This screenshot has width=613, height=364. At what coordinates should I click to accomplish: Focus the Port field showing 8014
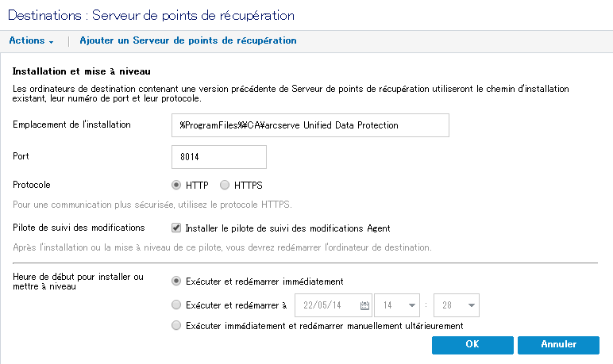tap(218, 157)
